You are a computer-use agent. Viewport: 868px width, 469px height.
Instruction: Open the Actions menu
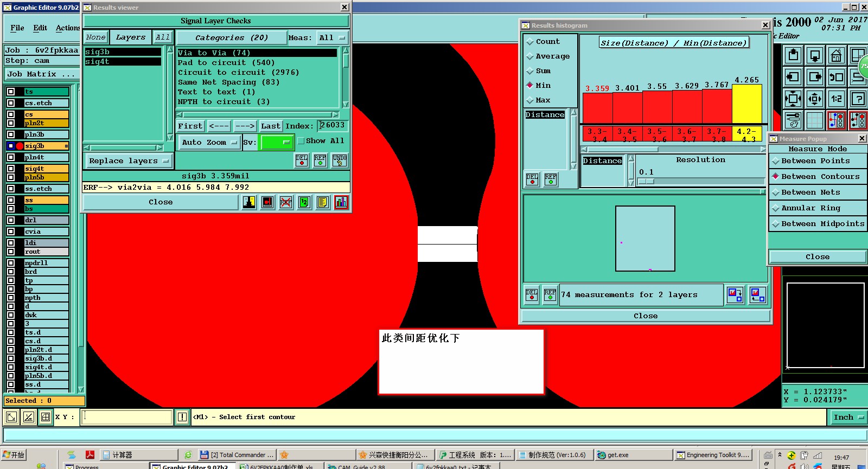68,28
